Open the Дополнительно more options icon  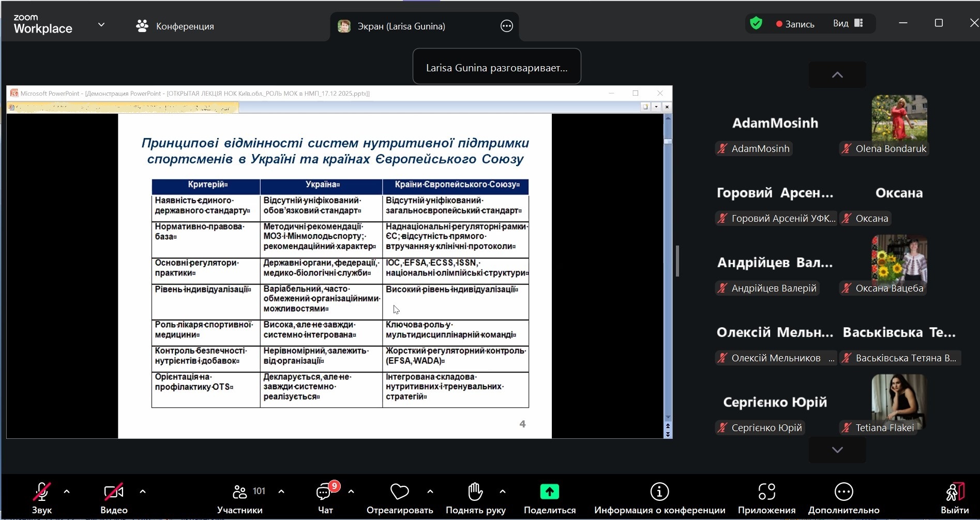pos(843,492)
